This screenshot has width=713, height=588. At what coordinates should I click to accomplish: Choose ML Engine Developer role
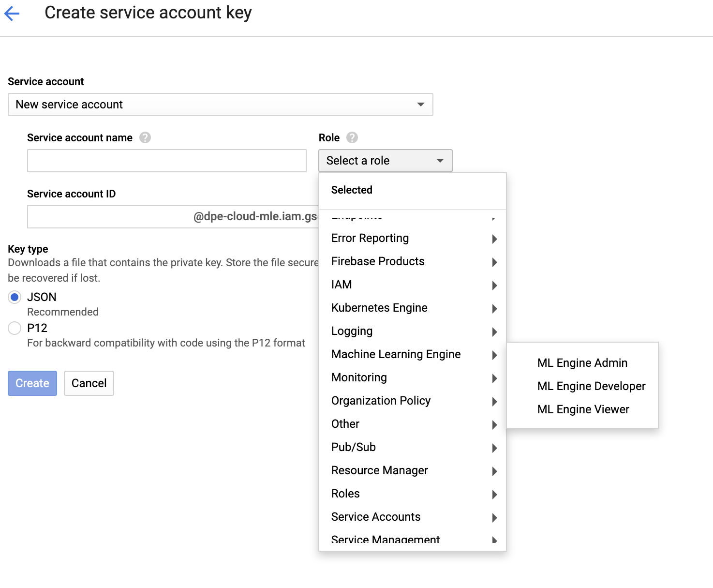point(591,386)
